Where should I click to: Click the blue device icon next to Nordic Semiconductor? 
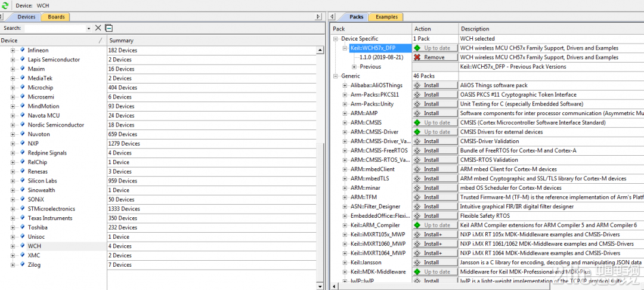tap(22, 125)
